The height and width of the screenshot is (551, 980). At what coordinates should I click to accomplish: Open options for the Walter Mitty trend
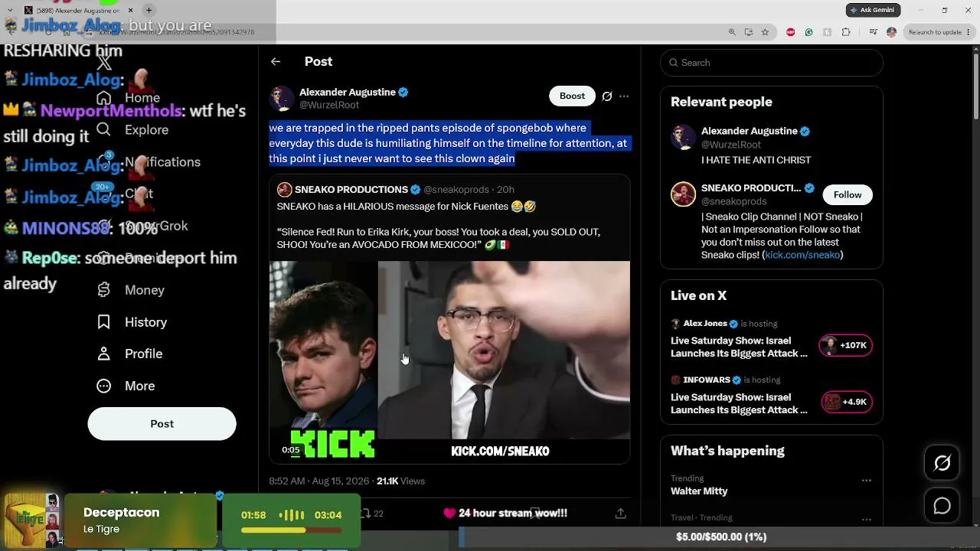click(866, 481)
